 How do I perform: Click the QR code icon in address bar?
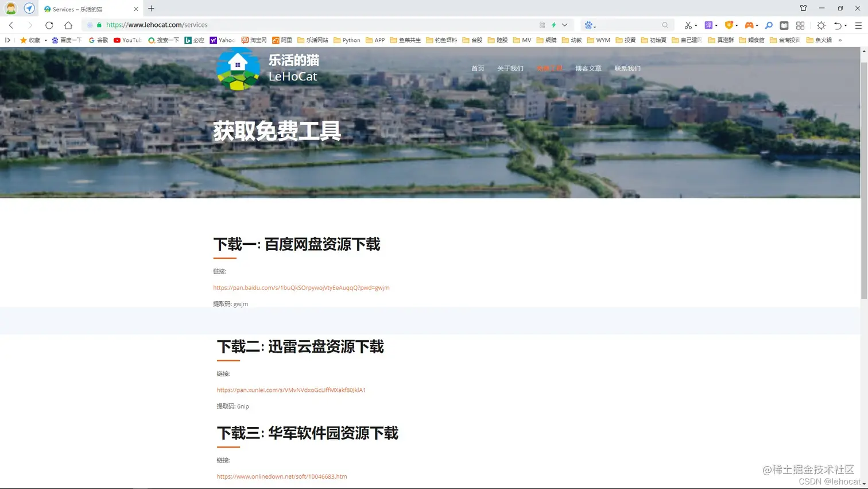pyautogui.click(x=542, y=25)
